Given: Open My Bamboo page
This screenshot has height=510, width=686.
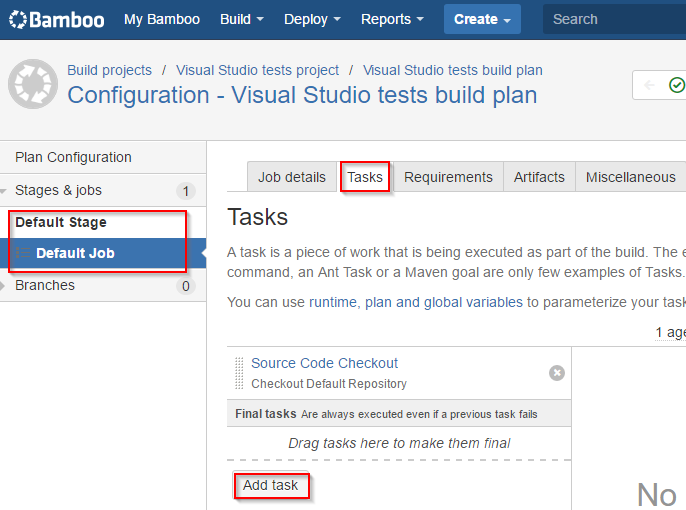Looking at the screenshot, I should click(162, 19).
